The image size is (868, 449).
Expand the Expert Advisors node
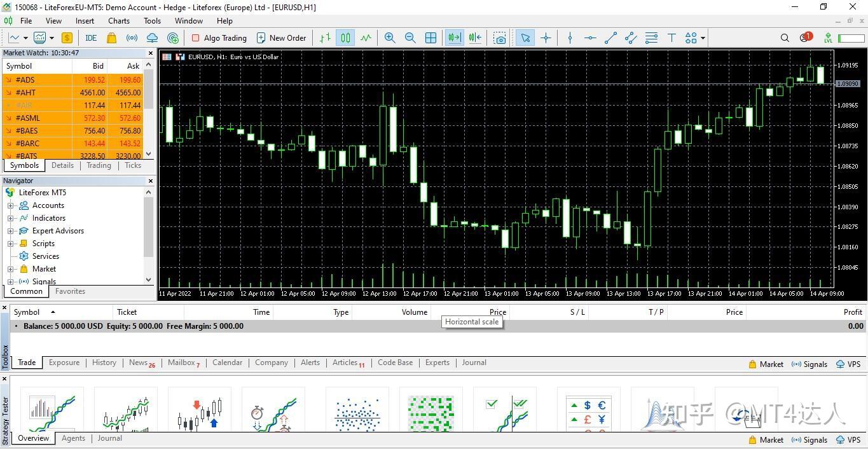[10, 231]
